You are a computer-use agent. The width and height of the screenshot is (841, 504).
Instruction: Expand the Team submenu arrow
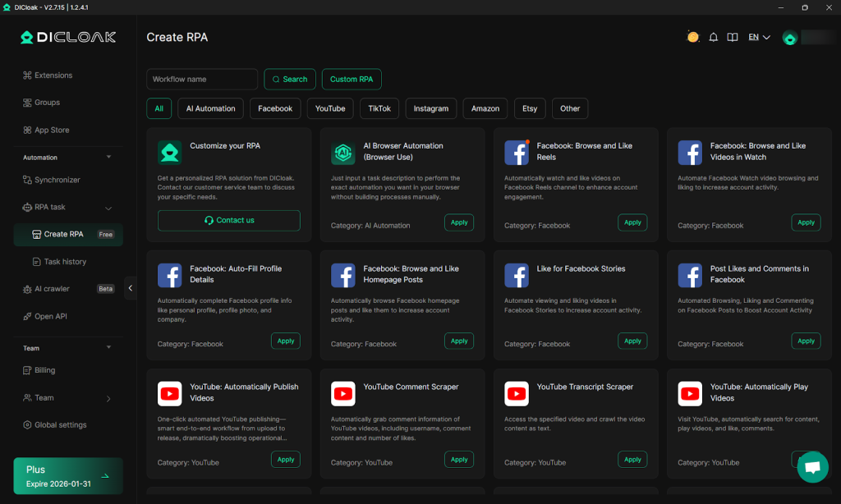(x=108, y=398)
